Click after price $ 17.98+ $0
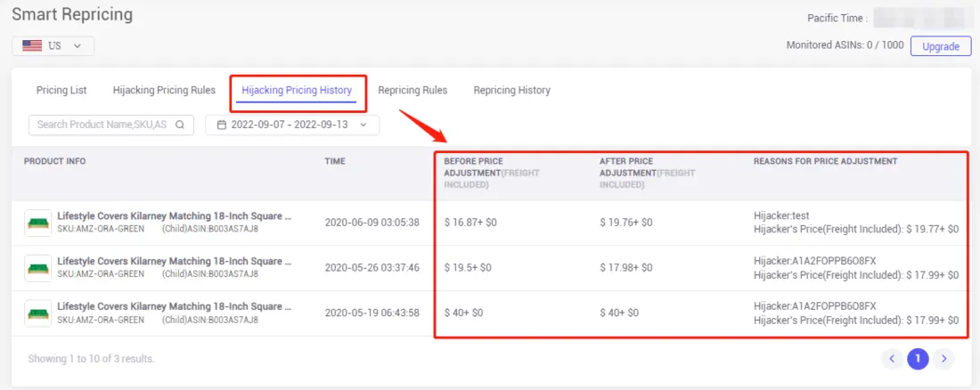The image size is (980, 390). pyautogui.click(x=626, y=267)
